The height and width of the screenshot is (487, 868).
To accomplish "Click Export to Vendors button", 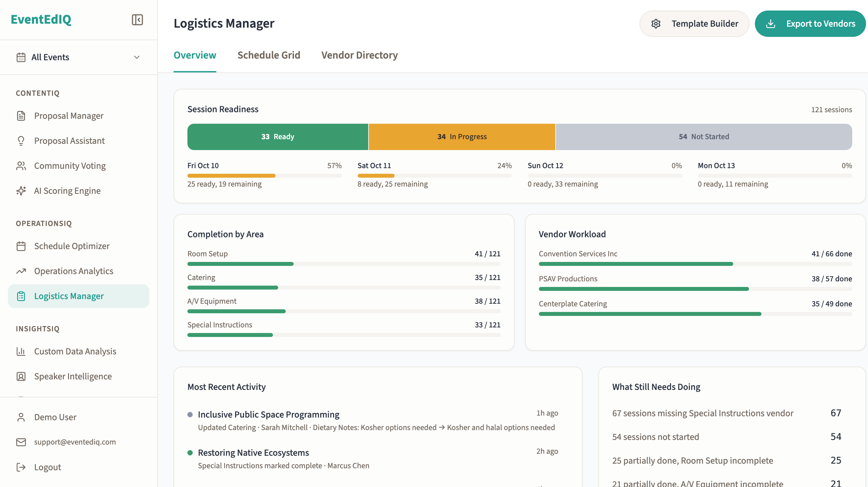I will click(x=810, y=24).
